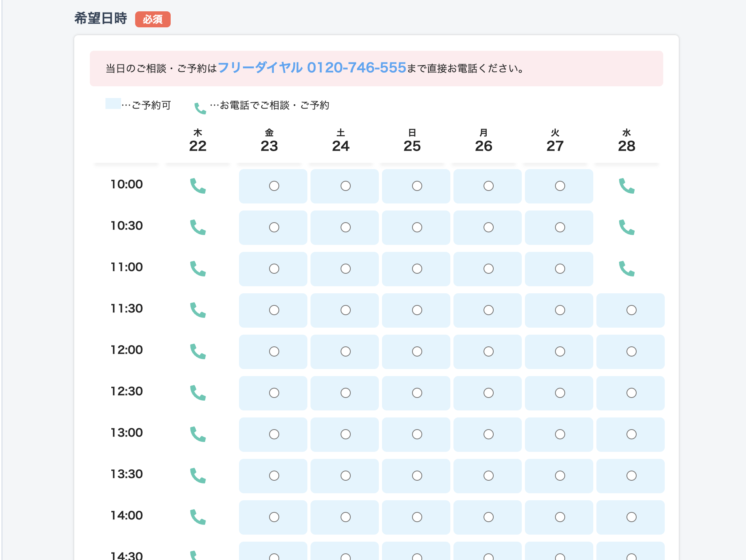
Task: Select the 11:30 slot on Monday 26
Action: tap(488, 310)
